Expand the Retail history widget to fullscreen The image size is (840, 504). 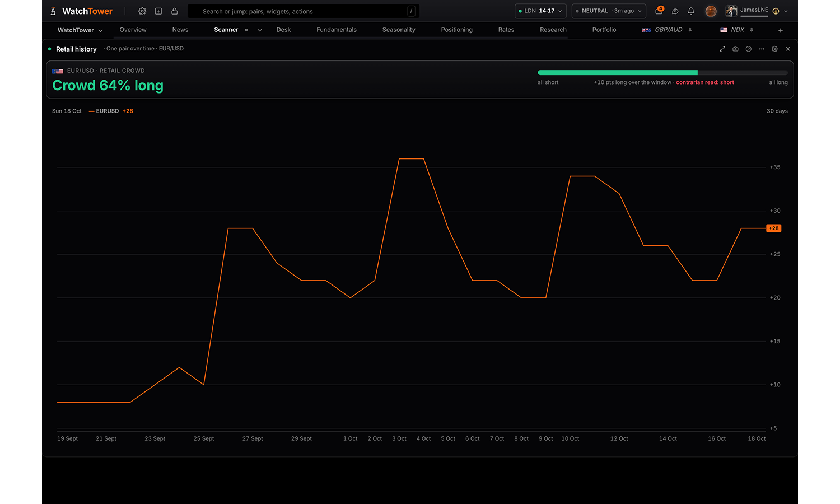coord(722,49)
